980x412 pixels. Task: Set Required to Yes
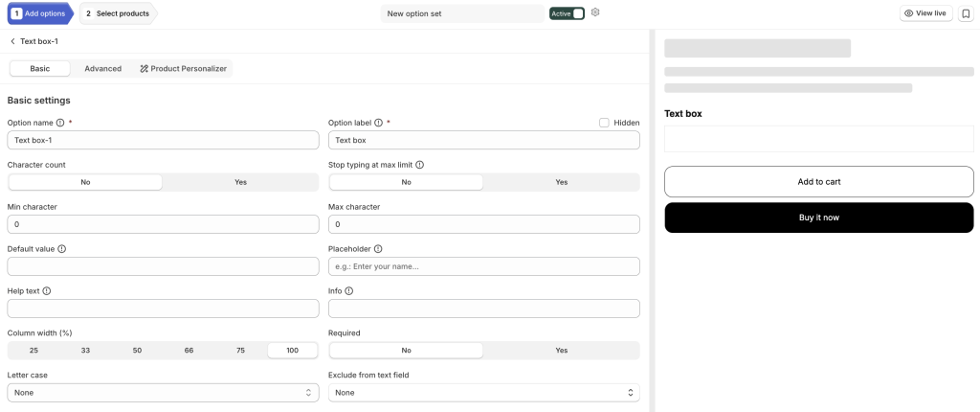(x=561, y=350)
